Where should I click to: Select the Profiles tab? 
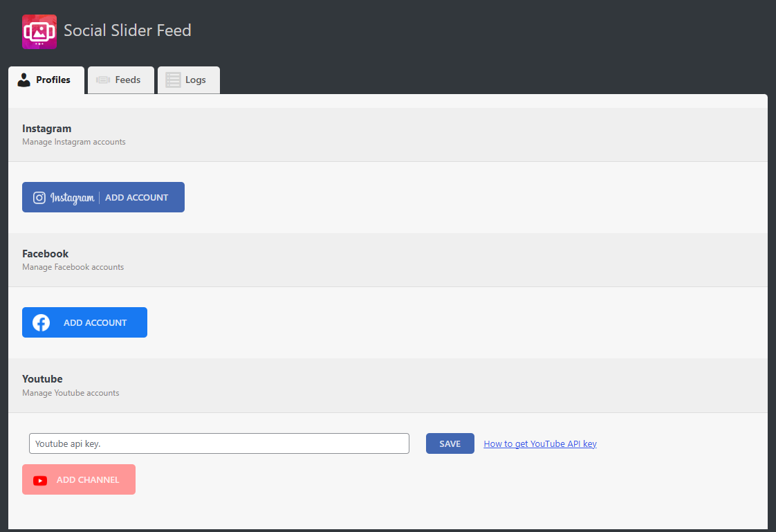(46, 80)
